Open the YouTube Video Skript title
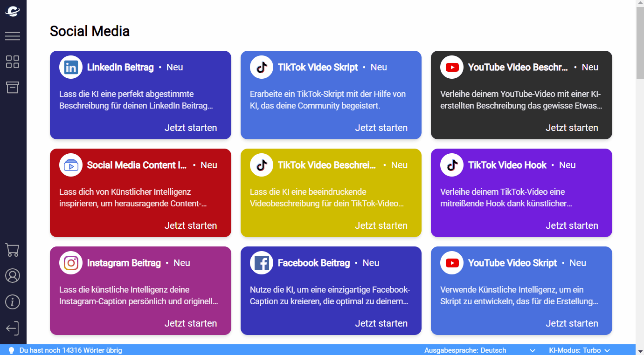The image size is (644, 355). [x=512, y=263]
